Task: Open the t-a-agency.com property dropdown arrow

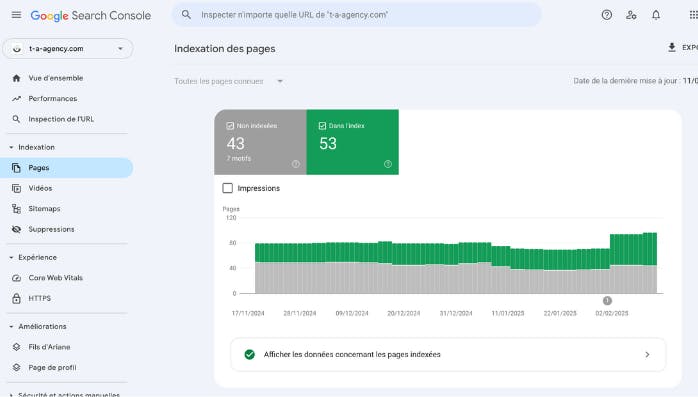Action: coord(120,49)
